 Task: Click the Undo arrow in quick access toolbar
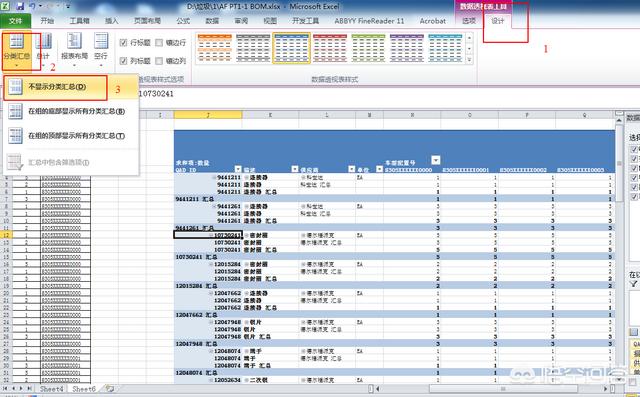33,6
